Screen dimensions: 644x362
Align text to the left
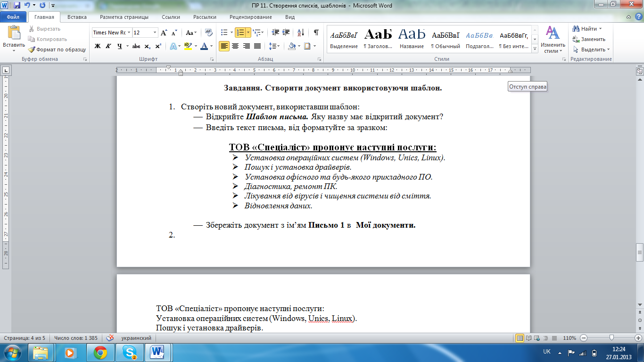click(224, 46)
